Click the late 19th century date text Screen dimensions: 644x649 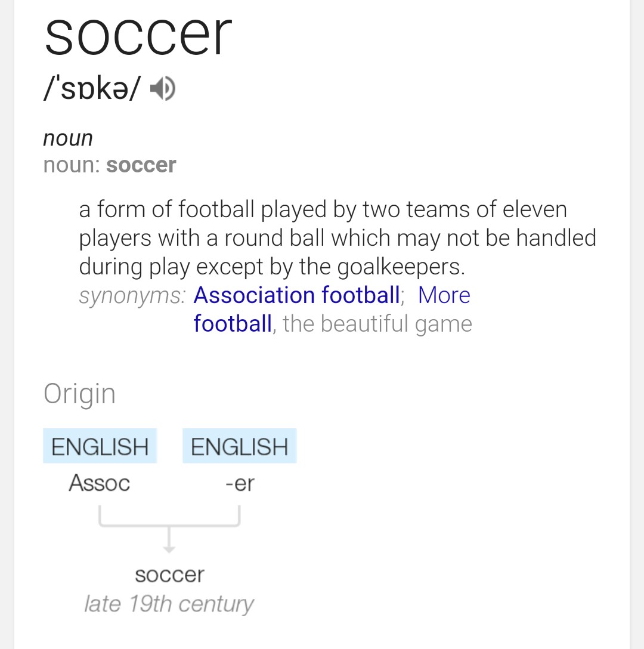tap(169, 604)
